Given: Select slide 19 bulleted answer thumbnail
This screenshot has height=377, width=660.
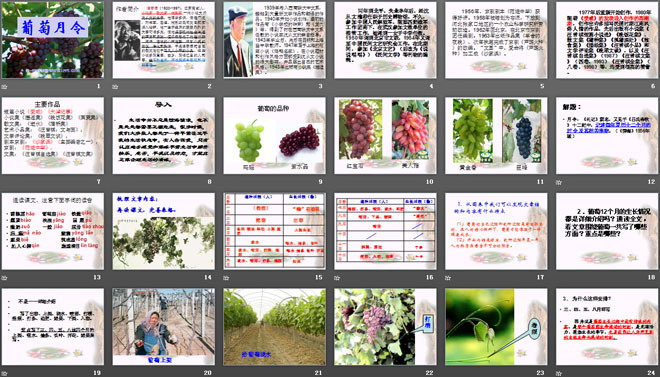Looking at the screenshot, I should [53, 327].
